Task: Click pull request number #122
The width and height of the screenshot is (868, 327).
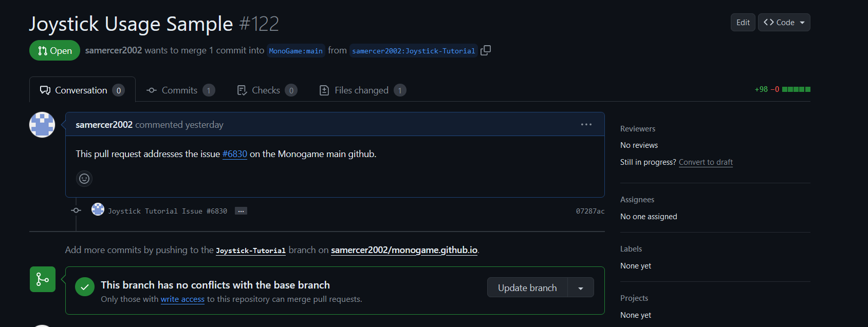Action: [259, 24]
